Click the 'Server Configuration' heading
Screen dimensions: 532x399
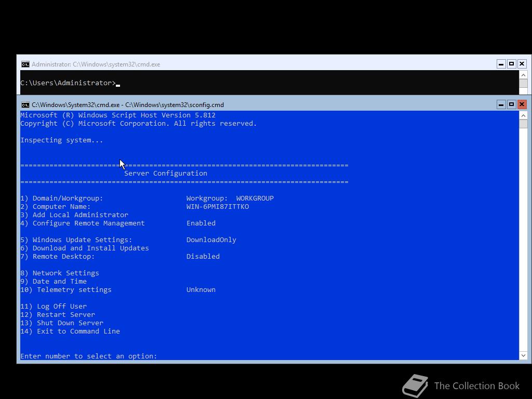pos(166,174)
